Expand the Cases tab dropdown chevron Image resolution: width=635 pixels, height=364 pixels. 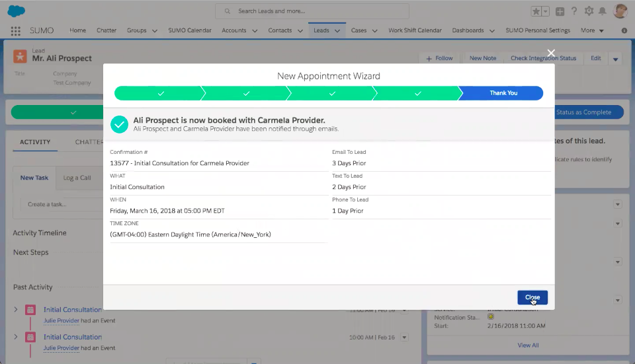374,31
